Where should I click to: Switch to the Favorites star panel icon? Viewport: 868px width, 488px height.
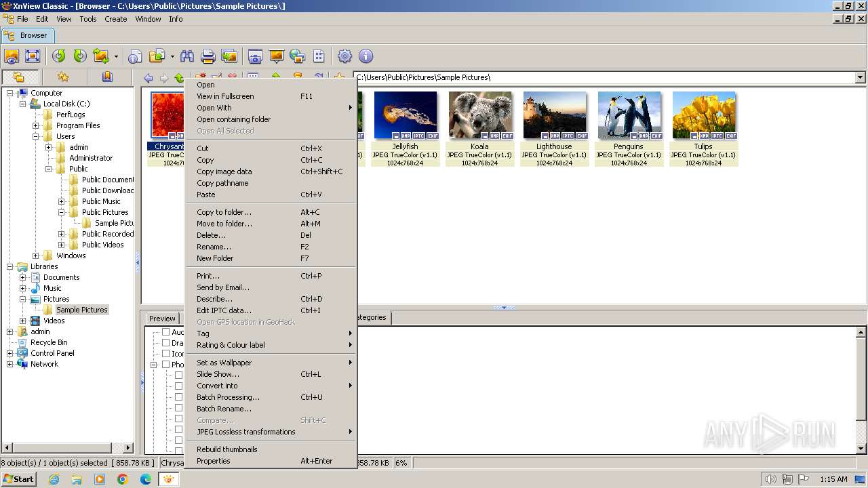(x=63, y=77)
